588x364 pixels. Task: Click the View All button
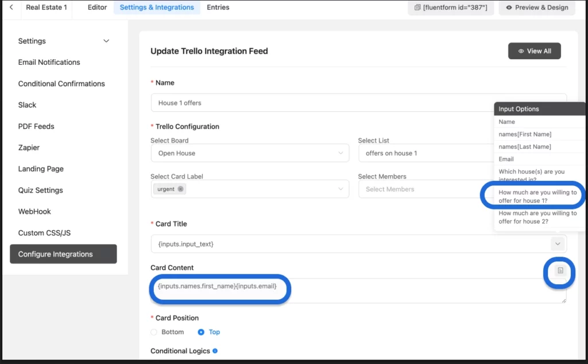[x=535, y=51]
